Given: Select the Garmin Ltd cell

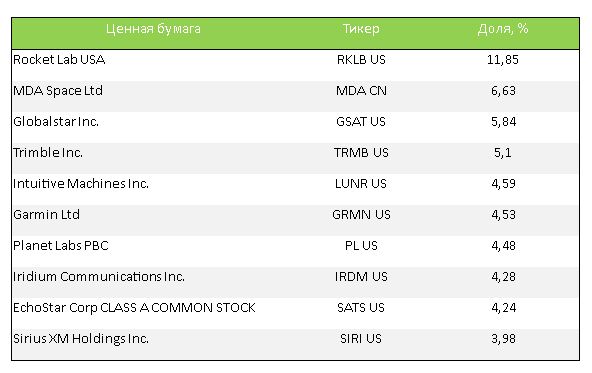Looking at the screenshot, I should [46, 214].
